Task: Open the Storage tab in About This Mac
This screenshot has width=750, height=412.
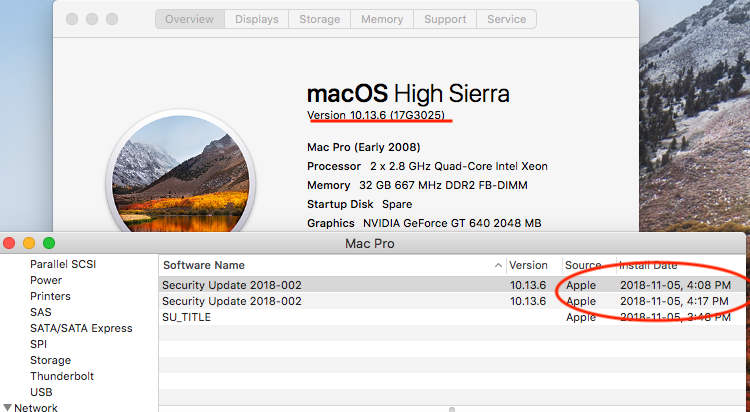Action: point(320,19)
